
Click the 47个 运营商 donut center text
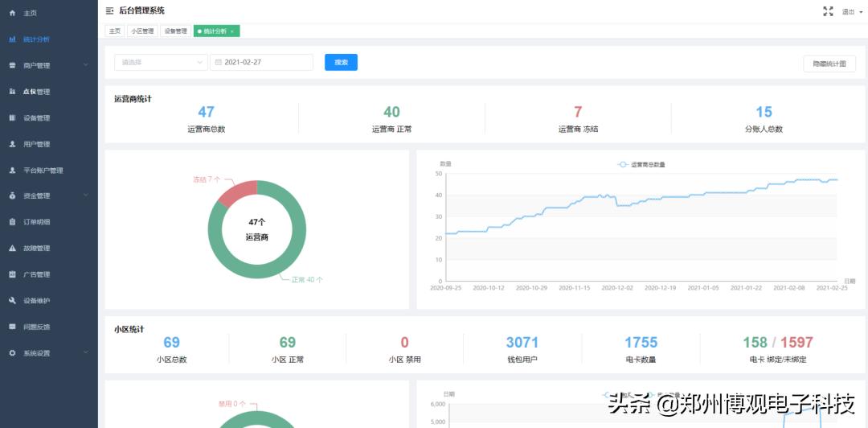tap(257, 229)
